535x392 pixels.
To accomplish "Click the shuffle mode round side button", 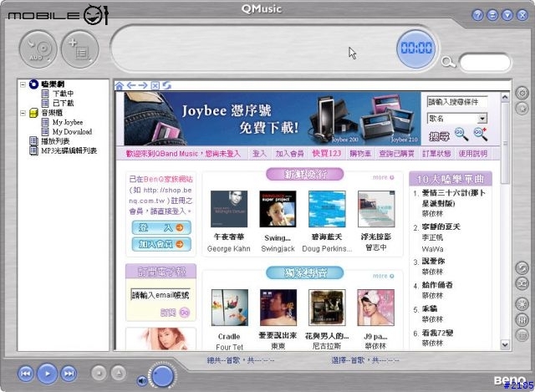I will click(522, 283).
